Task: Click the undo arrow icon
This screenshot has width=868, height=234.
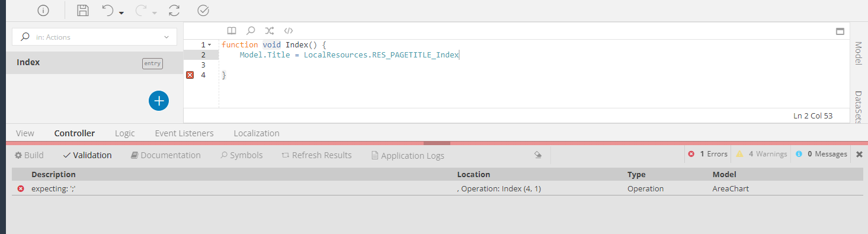Action: pos(107,11)
